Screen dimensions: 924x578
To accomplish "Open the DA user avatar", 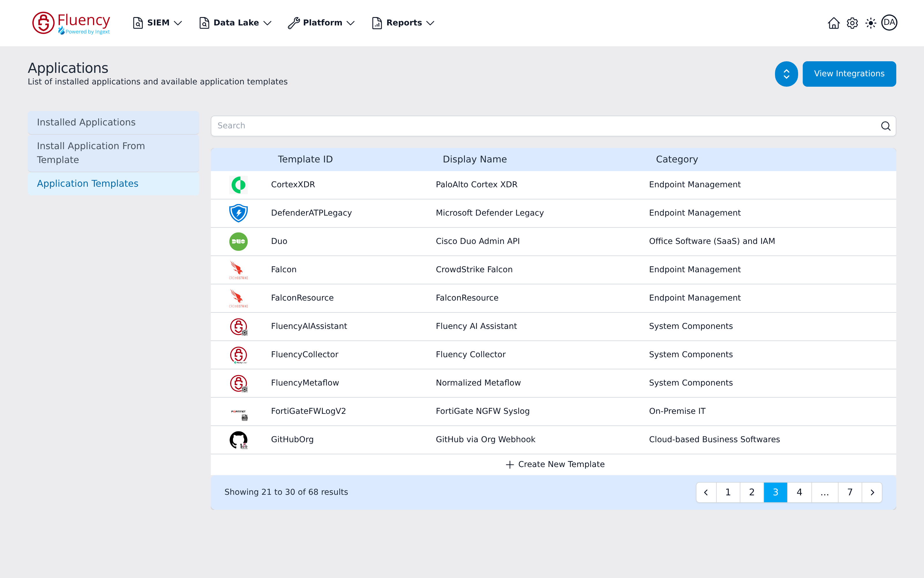I will pos(889,23).
